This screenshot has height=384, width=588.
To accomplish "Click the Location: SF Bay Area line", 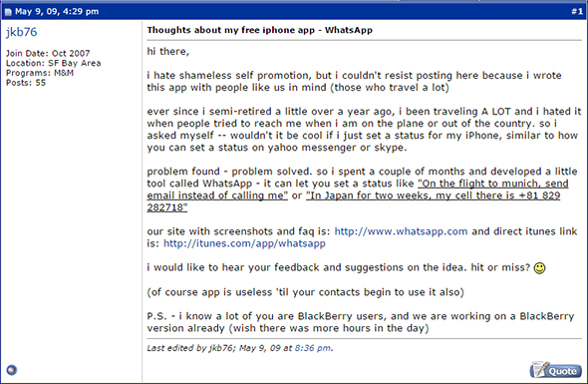I will pos(53,63).
